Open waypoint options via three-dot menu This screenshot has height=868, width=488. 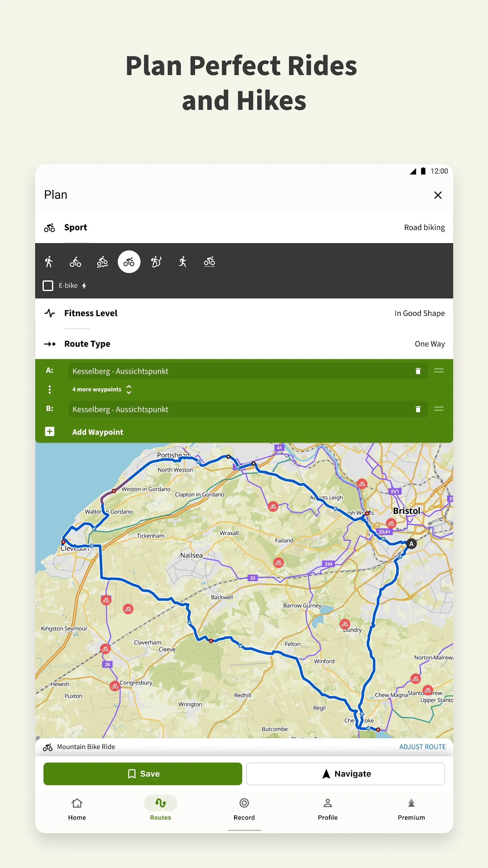point(50,389)
